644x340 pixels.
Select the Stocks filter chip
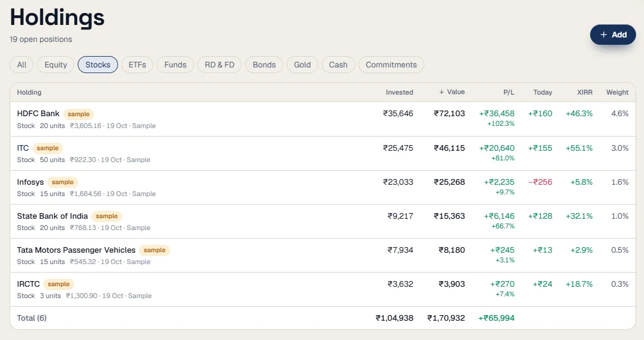[x=98, y=65]
